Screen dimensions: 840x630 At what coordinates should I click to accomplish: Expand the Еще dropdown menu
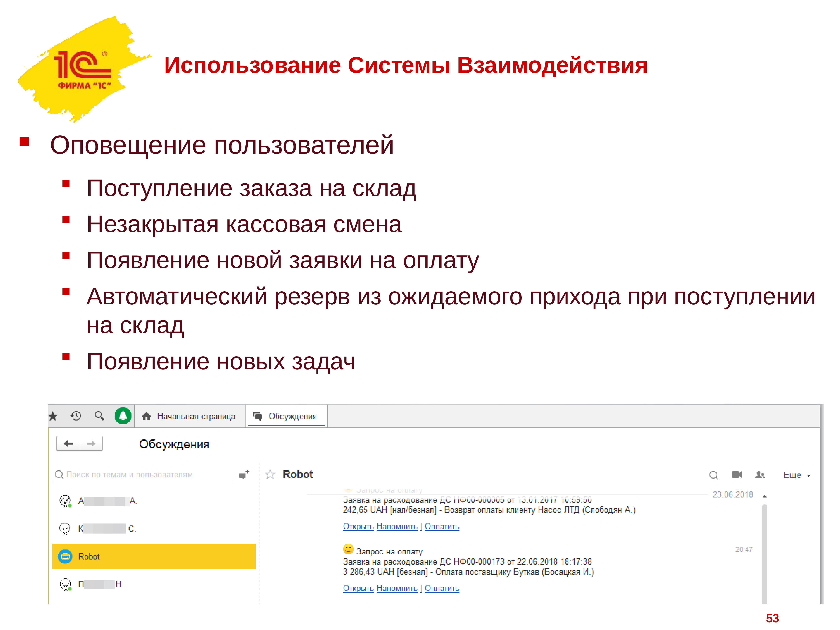(797, 475)
